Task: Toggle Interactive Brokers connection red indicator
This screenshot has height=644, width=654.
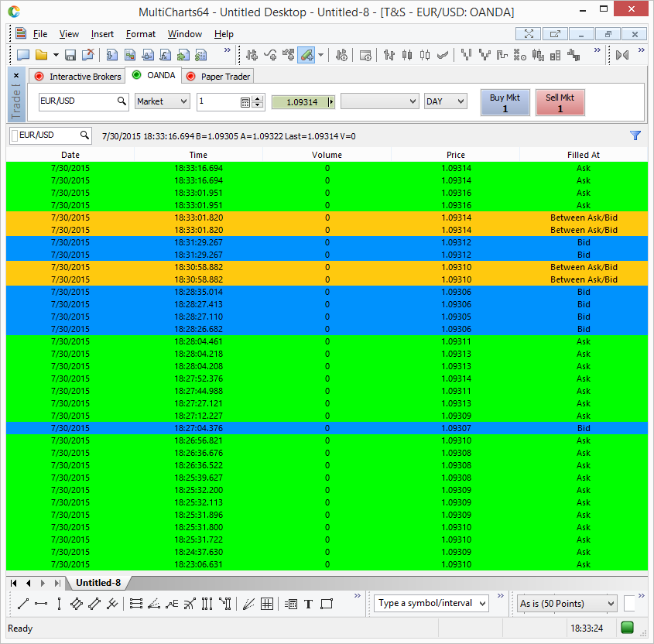Action: [39, 77]
